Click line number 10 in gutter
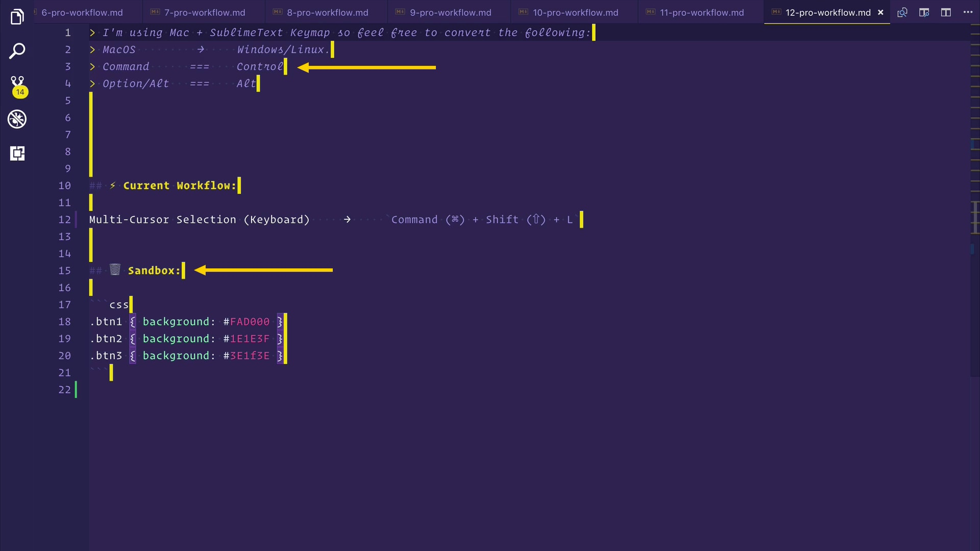This screenshot has height=551, width=980. pos(64,186)
